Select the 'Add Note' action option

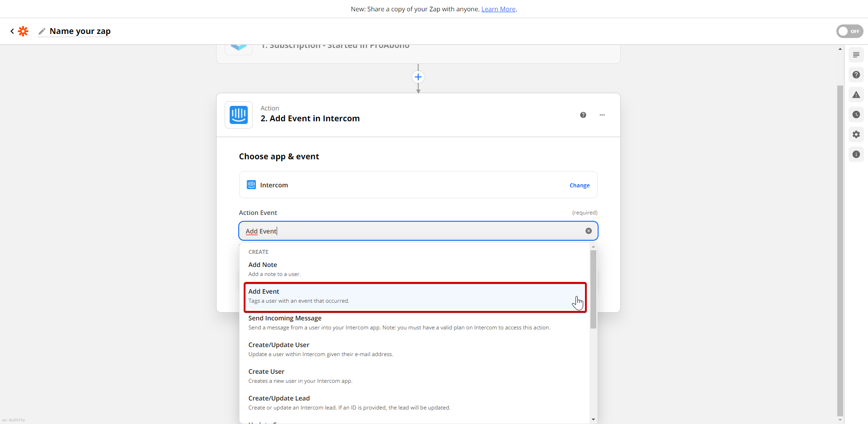(x=415, y=269)
